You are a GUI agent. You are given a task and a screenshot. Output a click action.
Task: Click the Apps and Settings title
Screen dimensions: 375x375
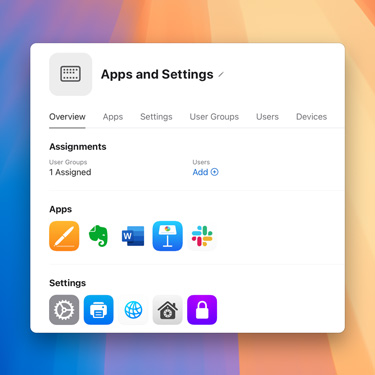coord(157,74)
